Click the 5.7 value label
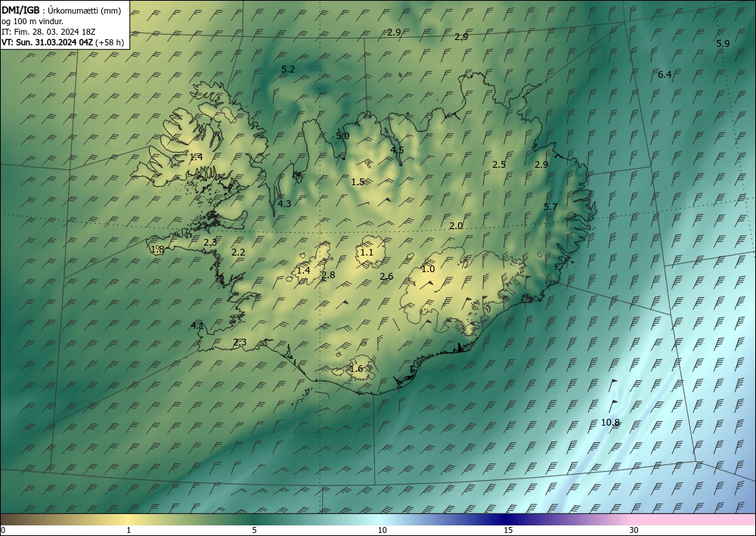This screenshot has height=536, width=756. [x=550, y=207]
